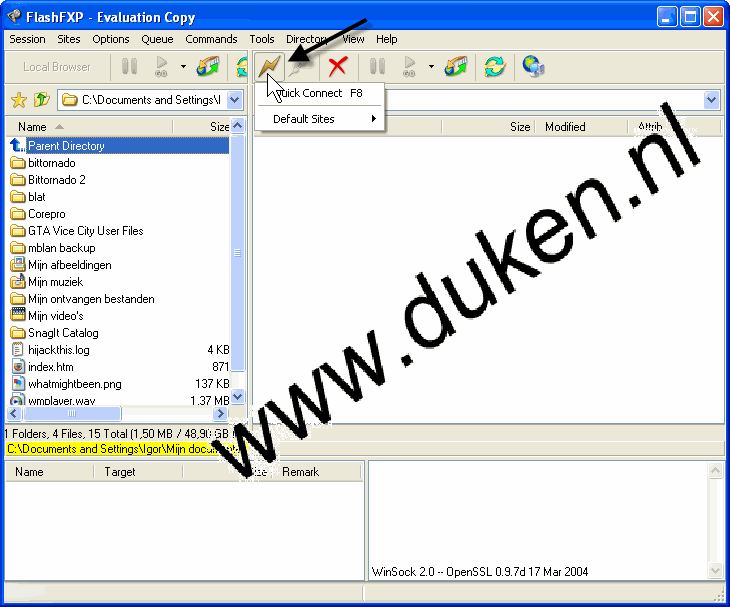Sort local files by Name column
The image size is (730, 607).
pyautogui.click(x=88, y=127)
